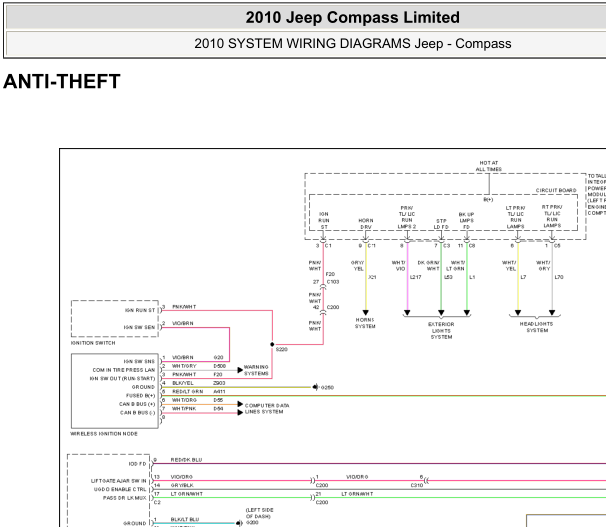Click the 'G20' circuit code on VIO/BRN wire

pyautogui.click(x=218, y=358)
